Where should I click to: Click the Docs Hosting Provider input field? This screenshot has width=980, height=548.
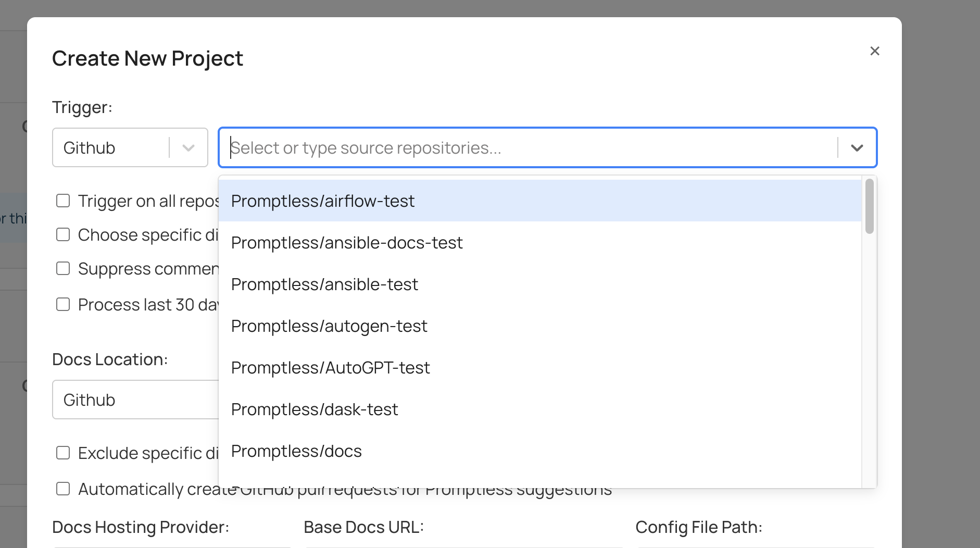(172, 546)
